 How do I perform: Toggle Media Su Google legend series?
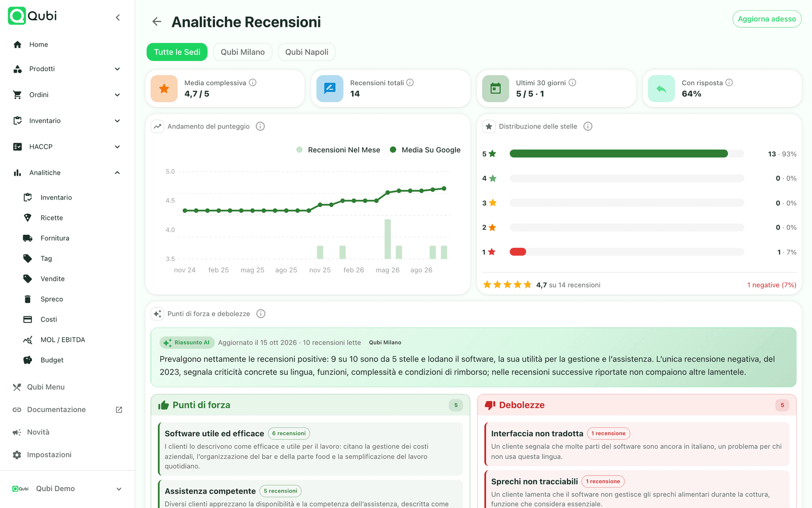point(425,150)
